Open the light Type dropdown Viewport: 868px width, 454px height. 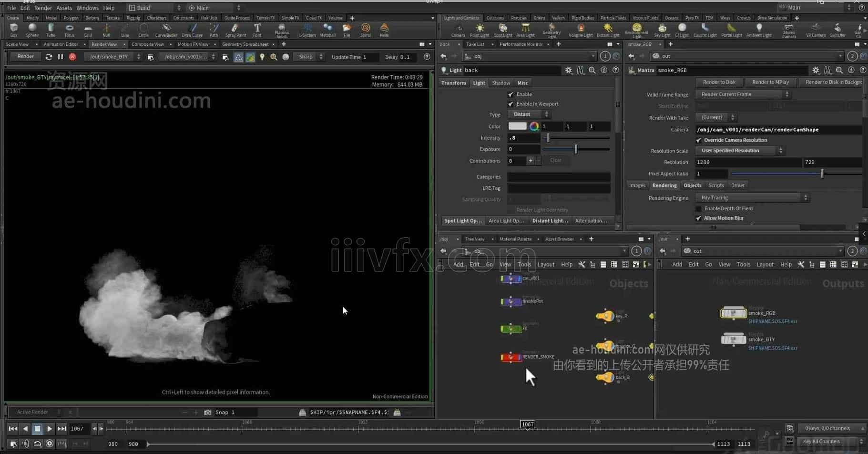[529, 114]
